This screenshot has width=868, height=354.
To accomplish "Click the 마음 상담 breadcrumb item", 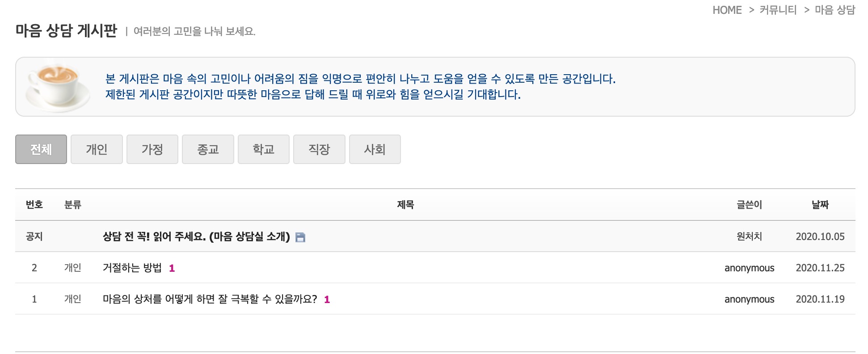I will (x=835, y=10).
